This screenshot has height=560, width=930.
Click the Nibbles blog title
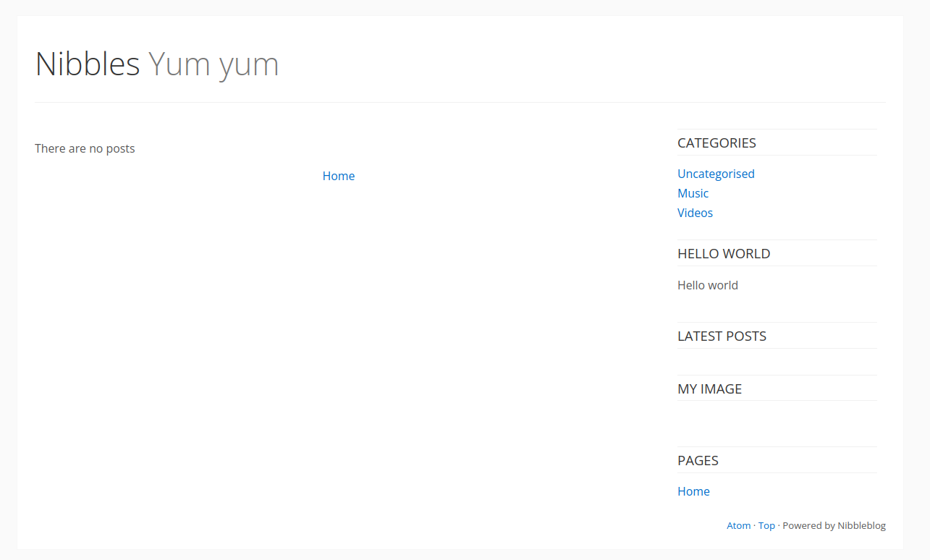88,64
